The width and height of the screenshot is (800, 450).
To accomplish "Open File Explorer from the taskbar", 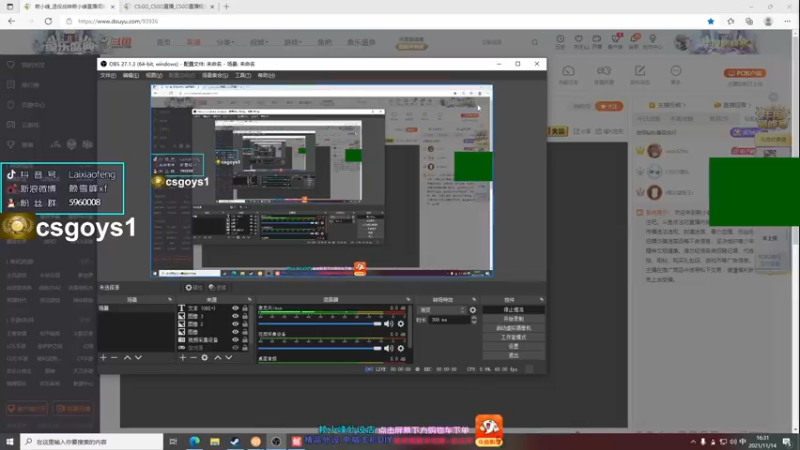I will click(x=215, y=441).
